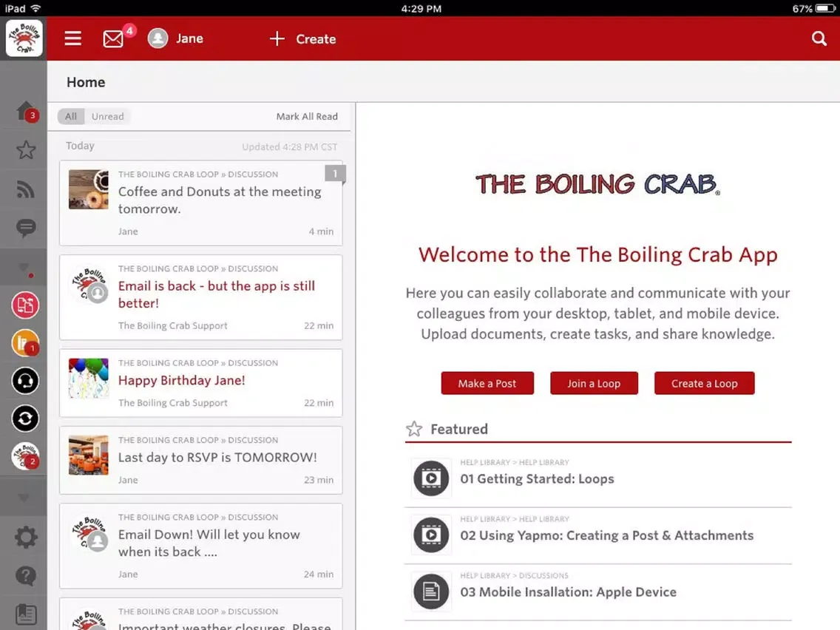Open the red documents loop icon
The width and height of the screenshot is (840, 630).
coord(25,305)
